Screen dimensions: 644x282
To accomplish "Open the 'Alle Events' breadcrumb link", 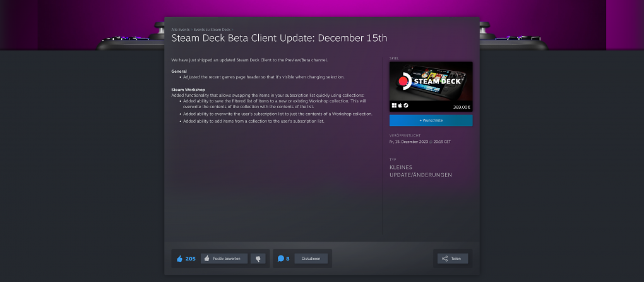I will coord(181,30).
